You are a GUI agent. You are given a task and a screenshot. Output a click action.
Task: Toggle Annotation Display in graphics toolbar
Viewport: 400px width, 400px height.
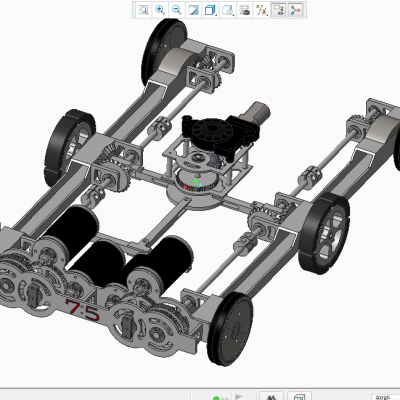click(x=278, y=10)
